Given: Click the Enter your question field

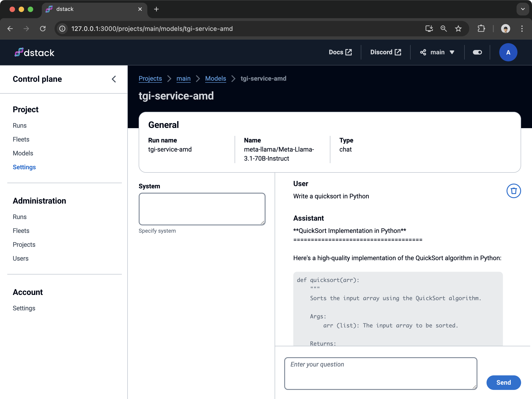Looking at the screenshot, I should point(381,373).
